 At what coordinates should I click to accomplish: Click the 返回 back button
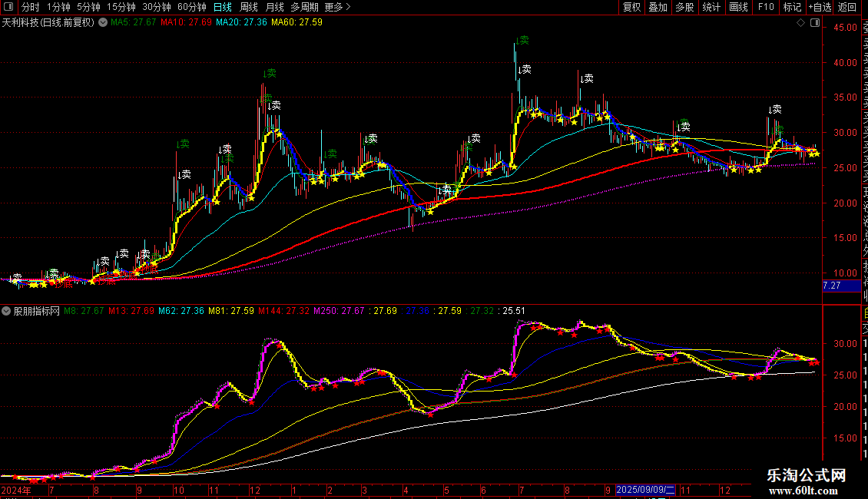point(847,7)
